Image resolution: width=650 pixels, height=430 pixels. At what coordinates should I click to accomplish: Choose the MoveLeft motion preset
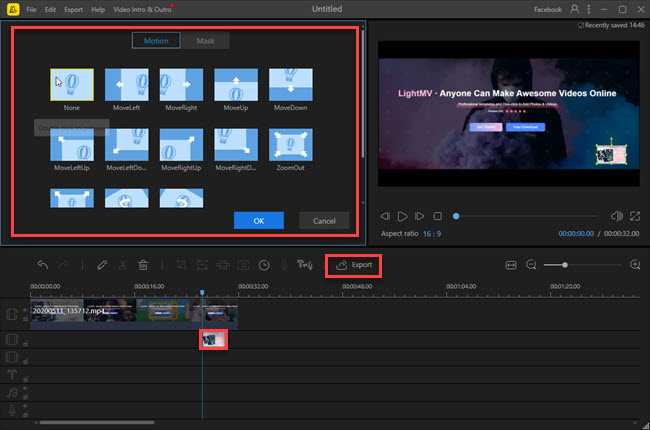(126, 83)
